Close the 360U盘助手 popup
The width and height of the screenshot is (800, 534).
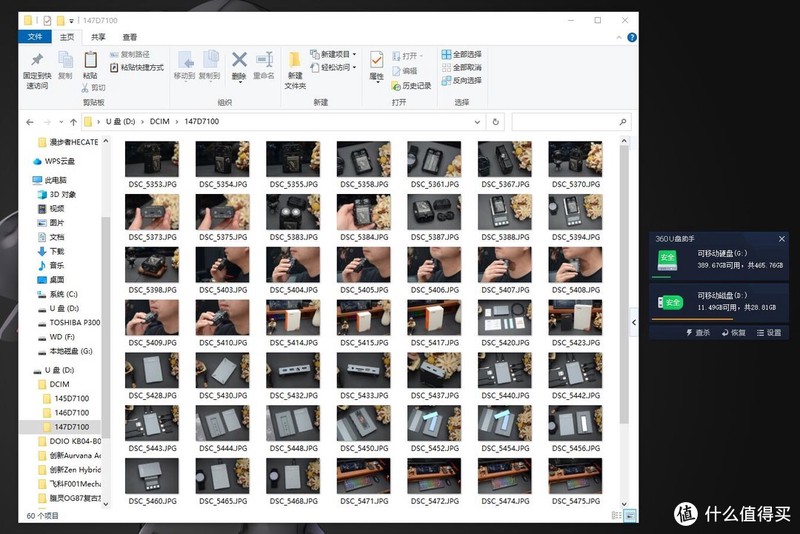coord(782,239)
